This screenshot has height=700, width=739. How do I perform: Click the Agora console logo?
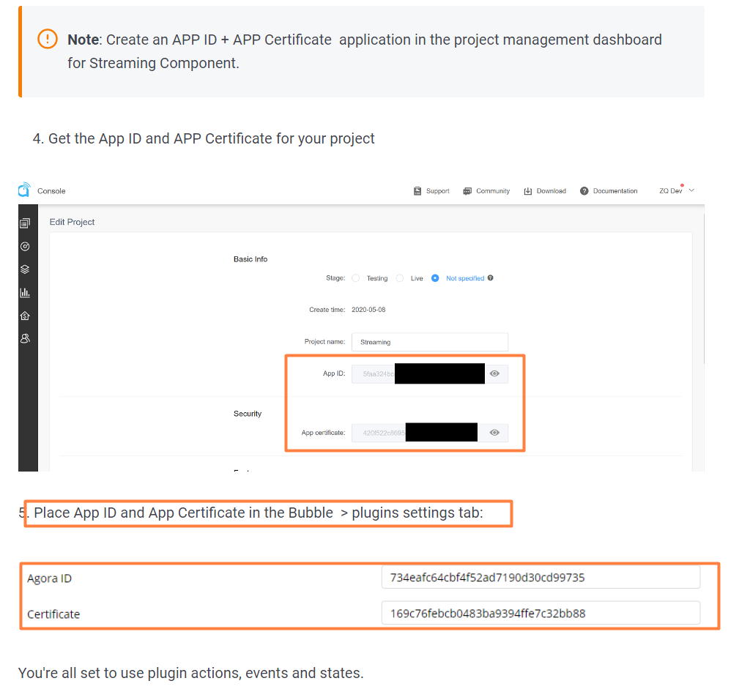pos(24,190)
